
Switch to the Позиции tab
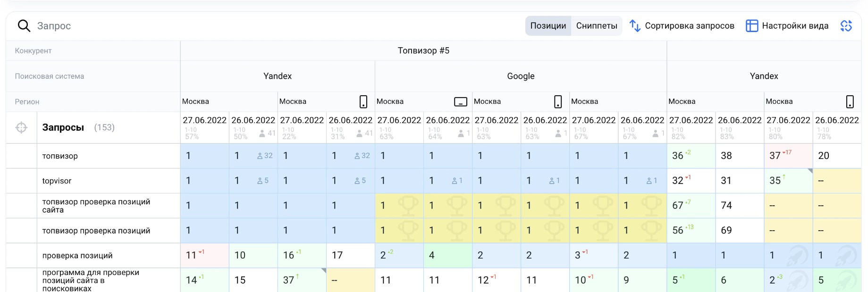click(548, 26)
